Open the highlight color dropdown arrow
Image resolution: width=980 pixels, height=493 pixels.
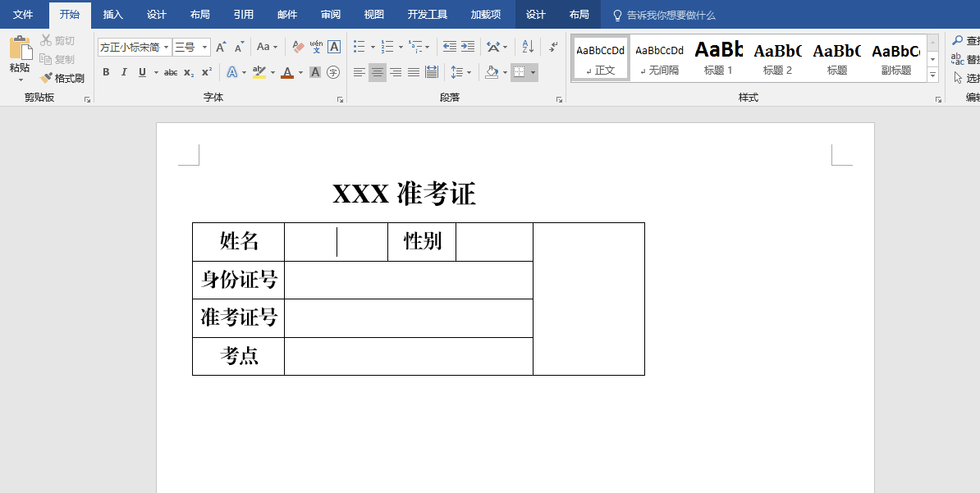point(272,73)
